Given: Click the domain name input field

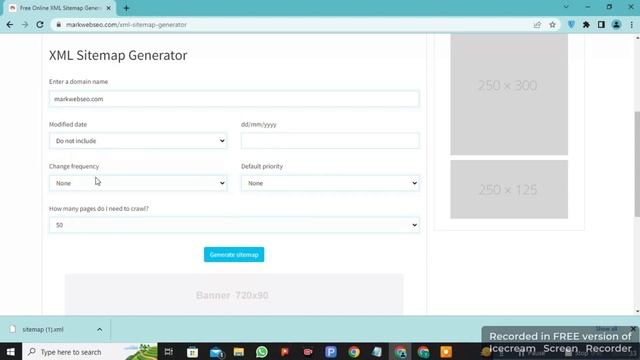Looking at the screenshot, I should click(234, 99).
